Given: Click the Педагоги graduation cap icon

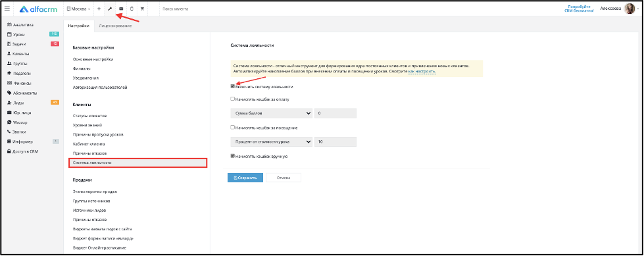Looking at the screenshot, I should point(9,74).
